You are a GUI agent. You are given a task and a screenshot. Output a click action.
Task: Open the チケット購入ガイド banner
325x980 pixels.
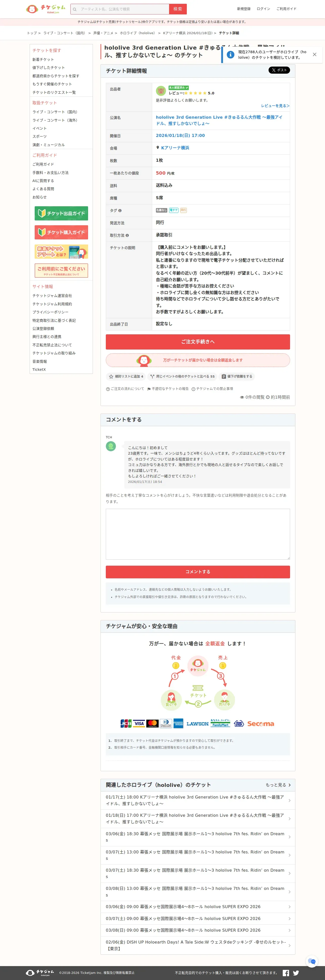pyautogui.click(x=61, y=232)
